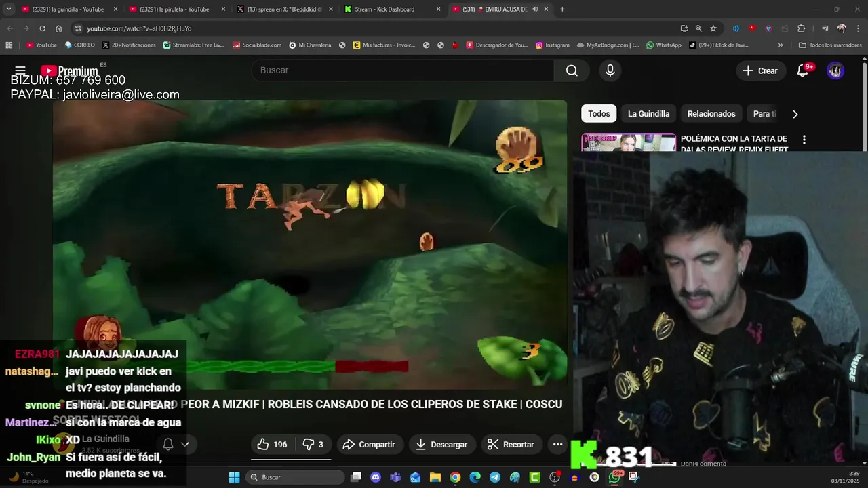The height and width of the screenshot is (488, 868).
Task: Open the more actions ellipsis button
Action: point(557,445)
